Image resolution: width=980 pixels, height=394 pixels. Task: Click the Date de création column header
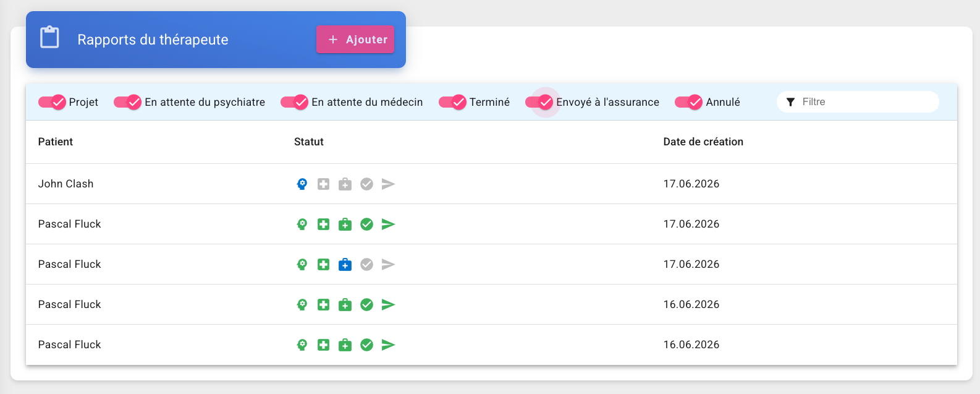[x=703, y=142]
